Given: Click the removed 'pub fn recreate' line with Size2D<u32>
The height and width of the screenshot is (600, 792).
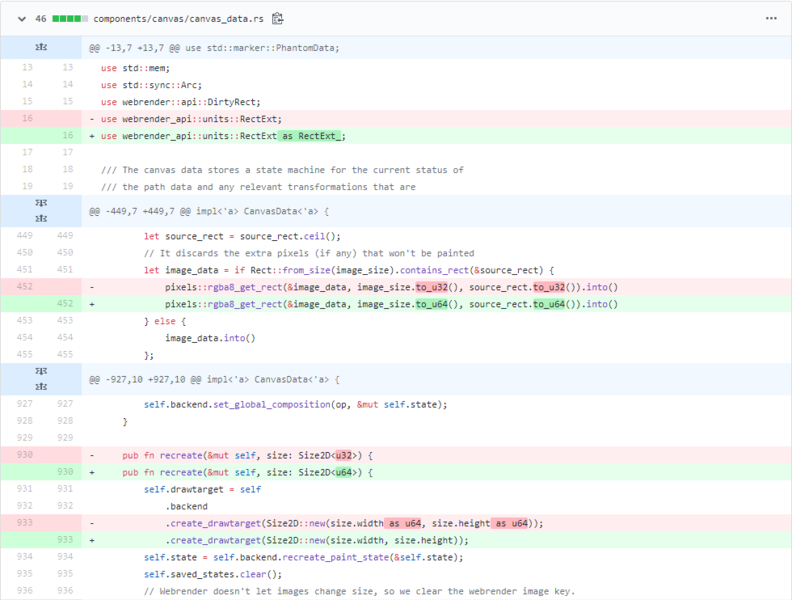Looking at the screenshot, I should point(247,456).
